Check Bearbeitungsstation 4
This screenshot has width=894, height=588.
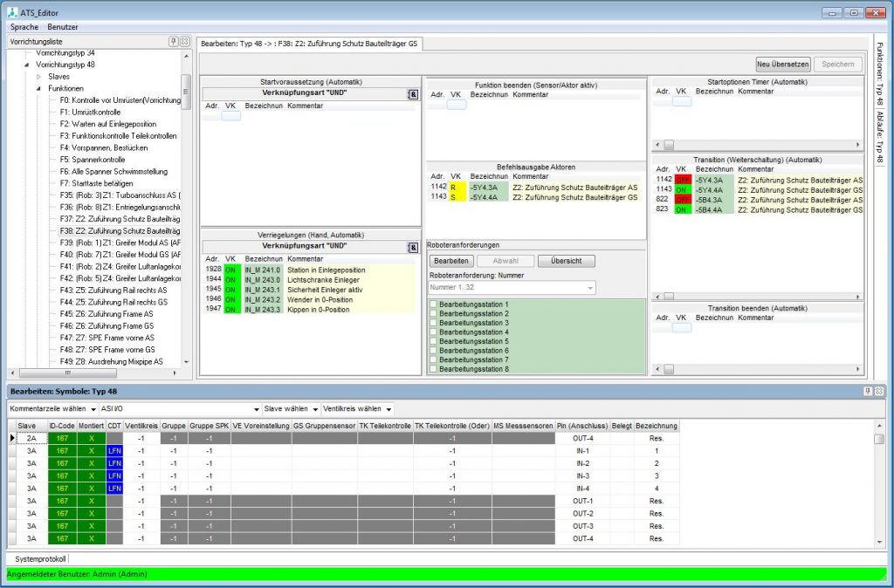(x=434, y=332)
